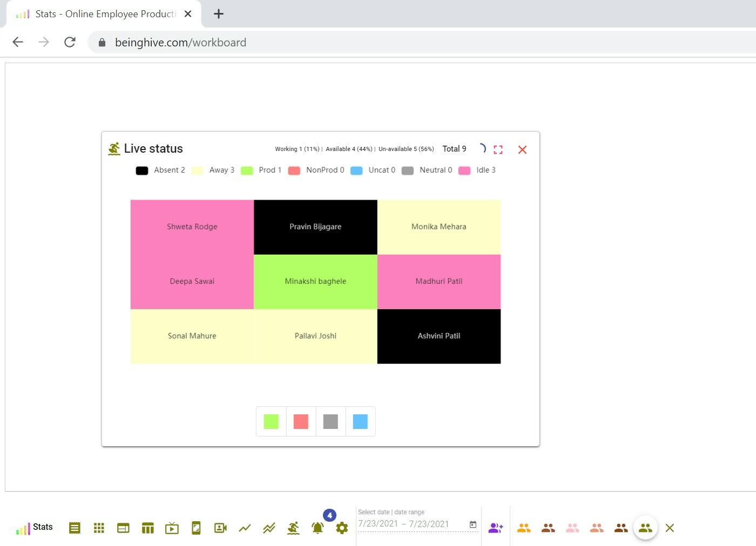Open the Settings gear icon
This screenshot has height=546, width=756.
[342, 528]
